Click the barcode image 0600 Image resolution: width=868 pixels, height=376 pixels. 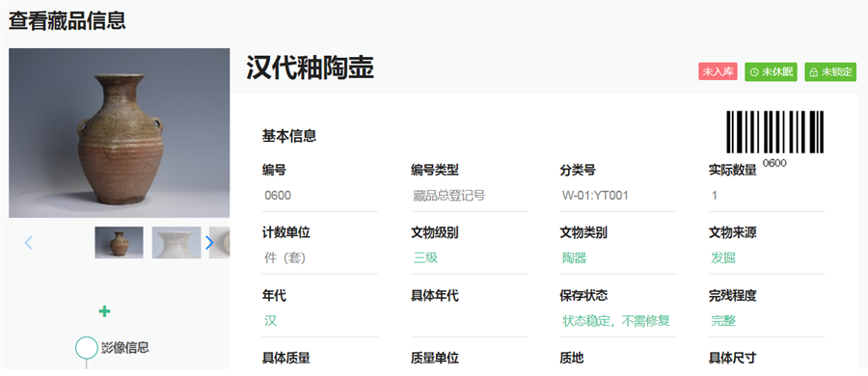[774, 132]
